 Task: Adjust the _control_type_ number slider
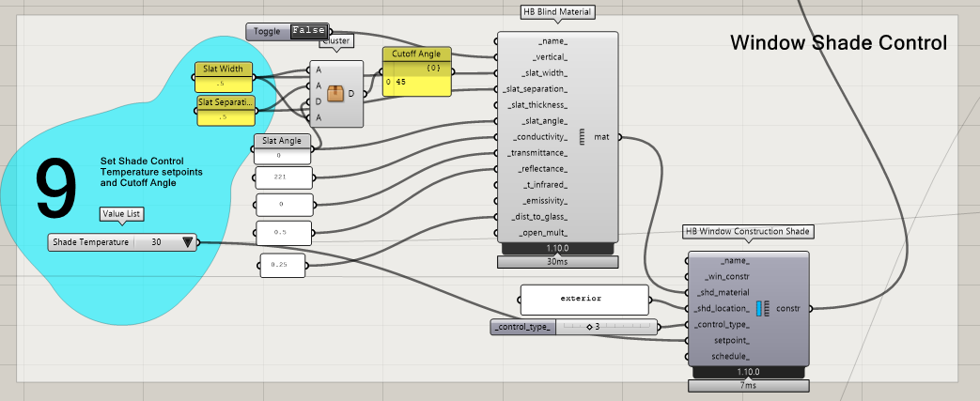606,327
